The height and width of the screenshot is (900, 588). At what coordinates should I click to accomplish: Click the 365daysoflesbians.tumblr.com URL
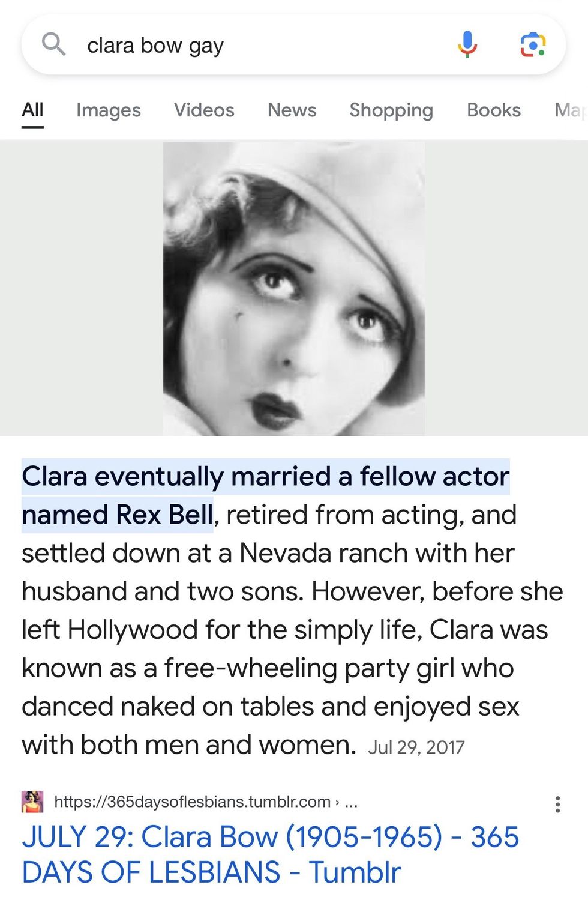pyautogui.click(x=192, y=802)
